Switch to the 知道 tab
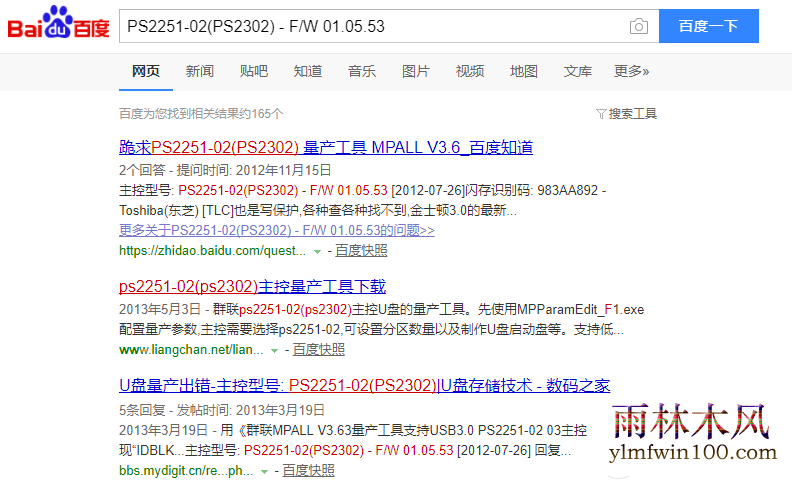The width and height of the screenshot is (792, 481). 308,71
